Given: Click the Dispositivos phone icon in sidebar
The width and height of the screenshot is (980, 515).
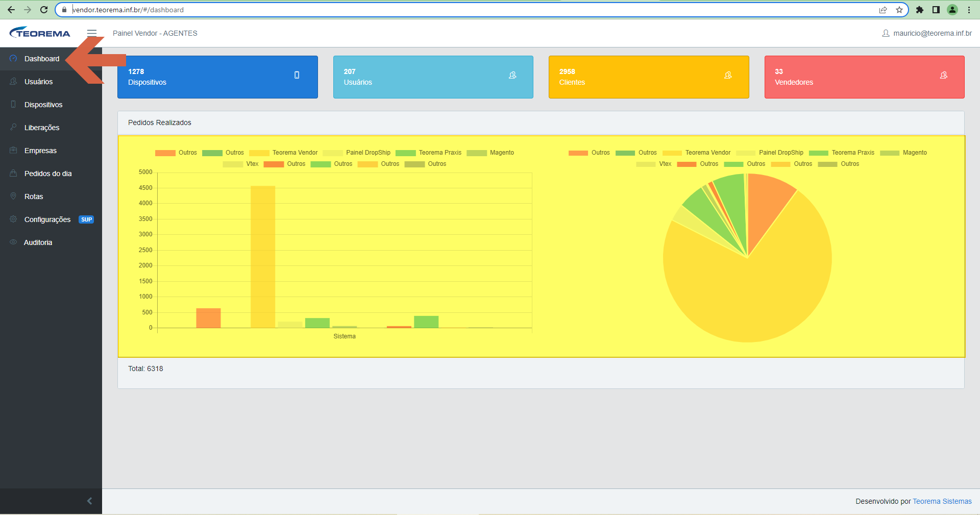Looking at the screenshot, I should tap(13, 105).
